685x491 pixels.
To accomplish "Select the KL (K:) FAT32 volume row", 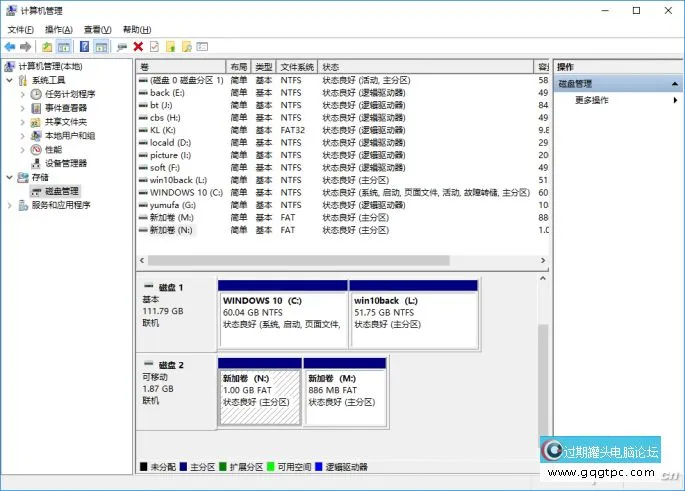I will [x=343, y=130].
